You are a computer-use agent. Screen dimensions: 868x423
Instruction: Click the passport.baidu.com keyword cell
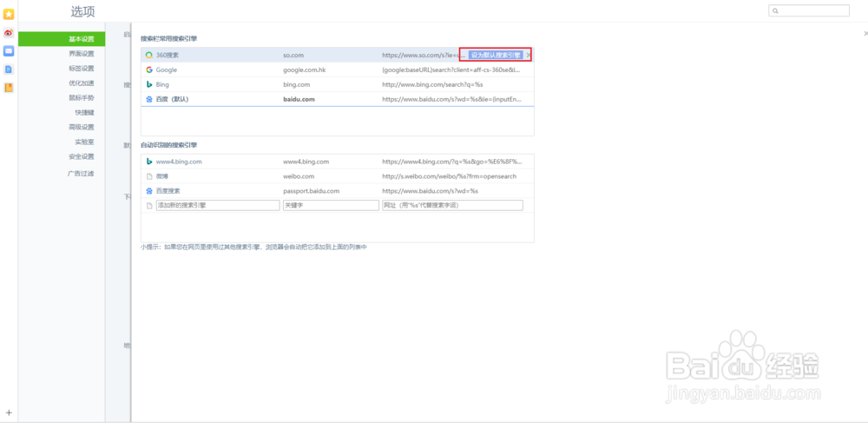click(311, 190)
